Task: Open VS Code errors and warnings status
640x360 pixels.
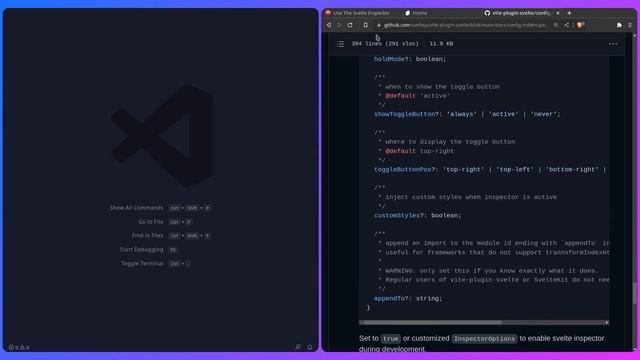Action: tap(19, 347)
